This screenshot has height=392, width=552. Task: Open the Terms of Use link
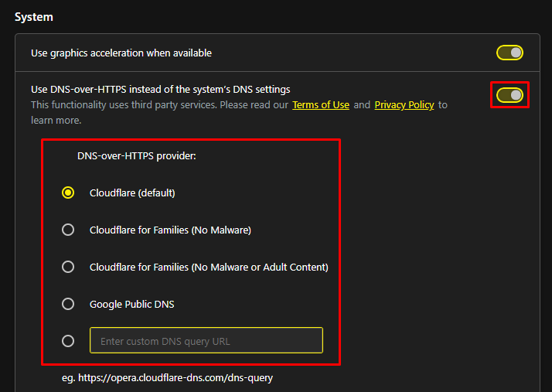coord(321,105)
